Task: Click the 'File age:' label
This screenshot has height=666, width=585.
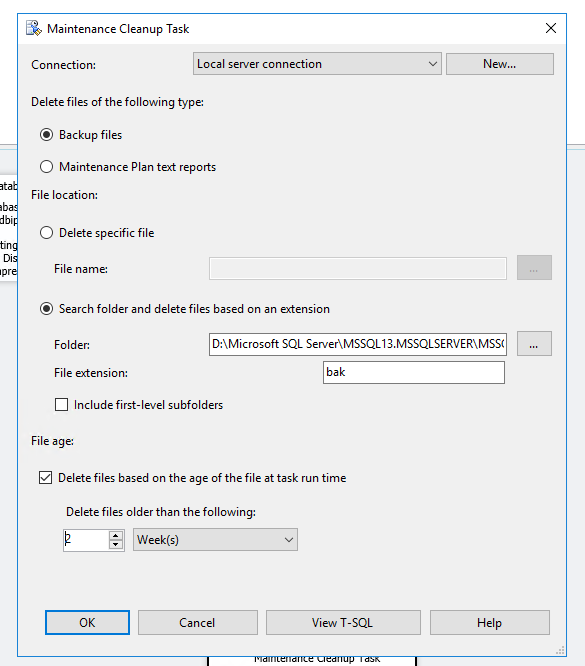Action: click(52, 441)
